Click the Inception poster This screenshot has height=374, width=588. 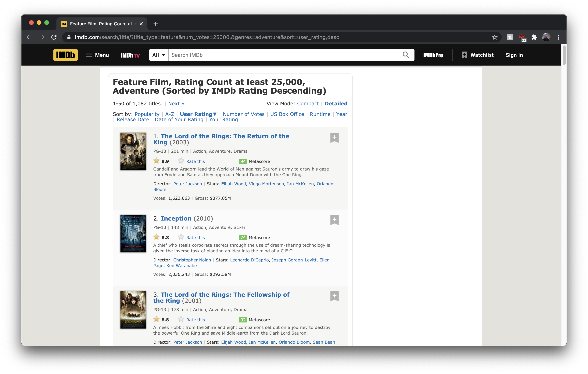click(133, 234)
